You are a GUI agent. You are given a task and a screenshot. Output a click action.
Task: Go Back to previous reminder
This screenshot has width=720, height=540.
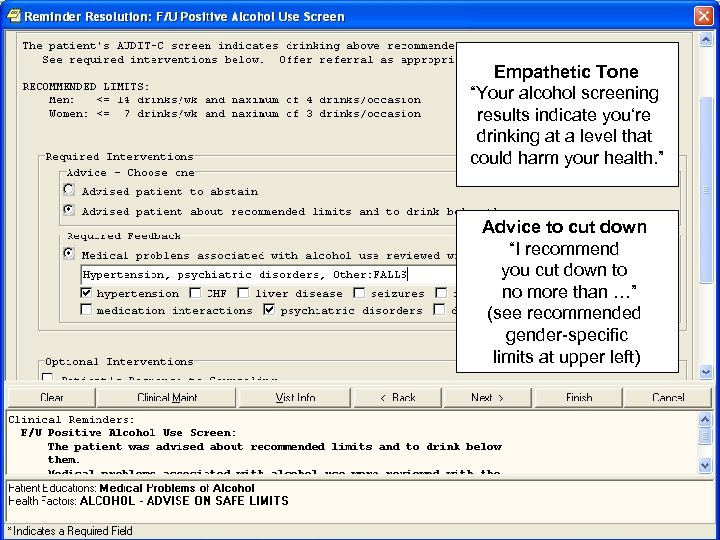pos(398,398)
